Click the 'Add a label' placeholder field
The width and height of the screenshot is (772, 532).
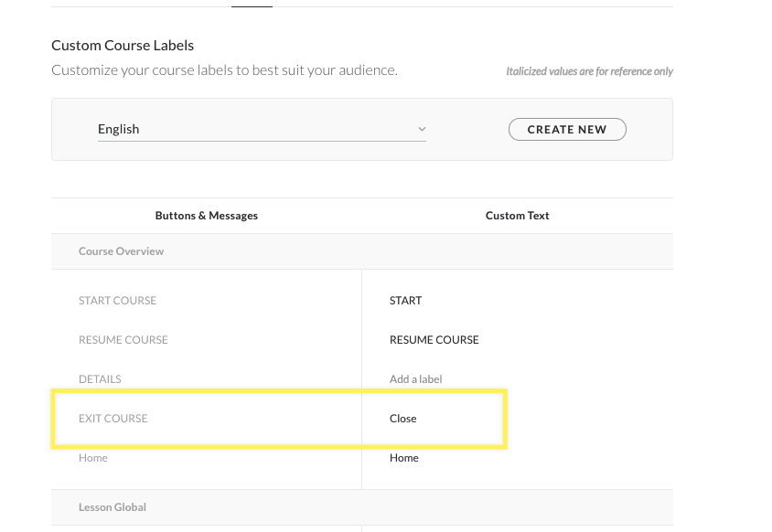(416, 379)
